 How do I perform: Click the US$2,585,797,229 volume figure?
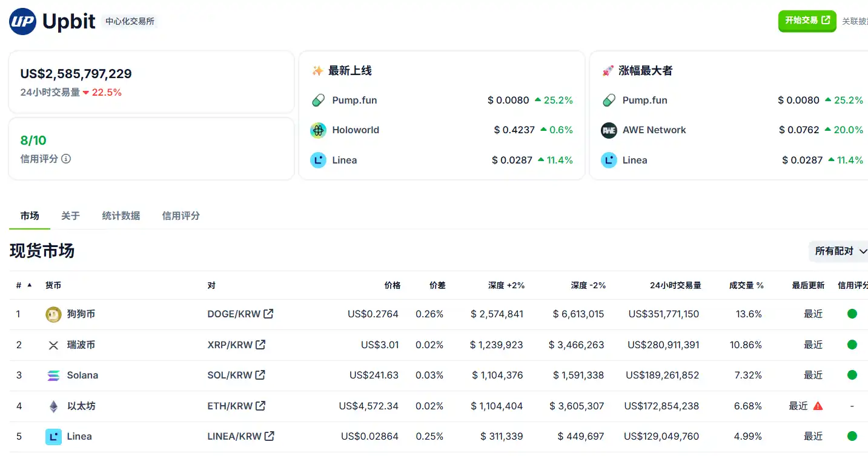point(76,74)
